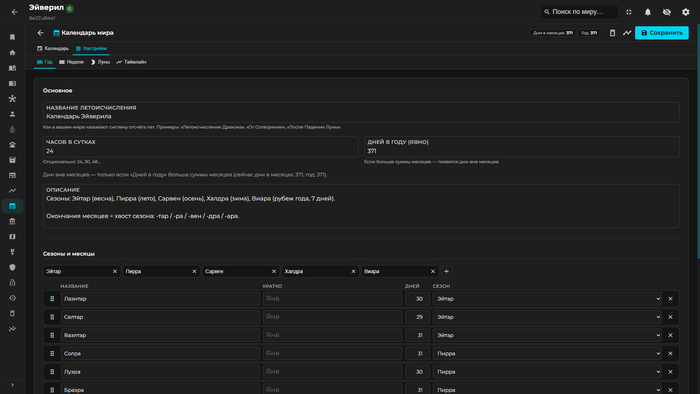Remove the Эйтар season chip

coord(115,271)
